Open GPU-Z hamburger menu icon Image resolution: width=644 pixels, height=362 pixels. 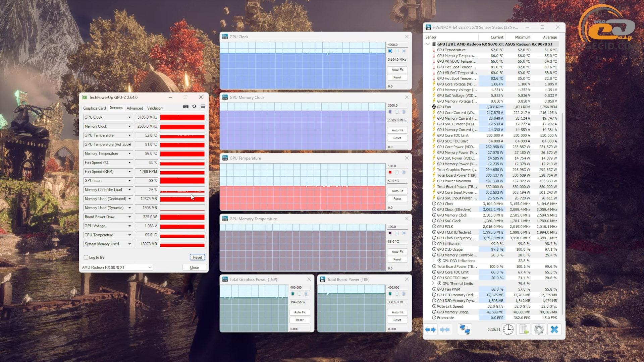coord(203,106)
